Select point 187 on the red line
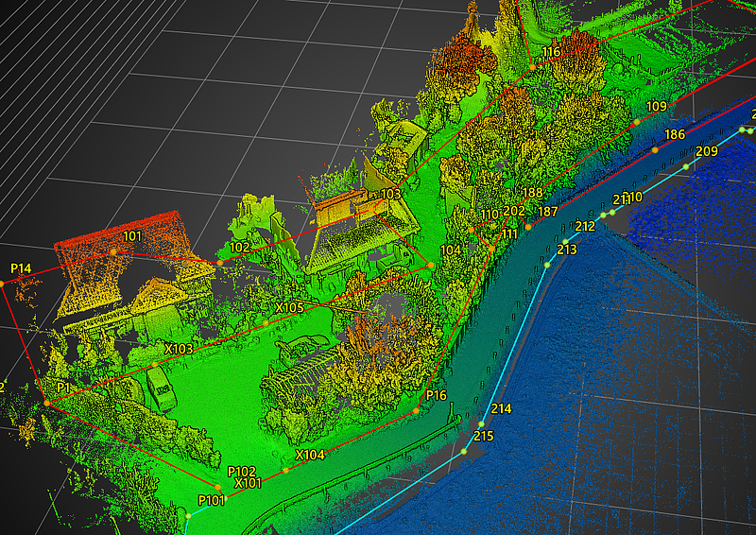Viewport: 756px width, 535px height. (x=528, y=227)
